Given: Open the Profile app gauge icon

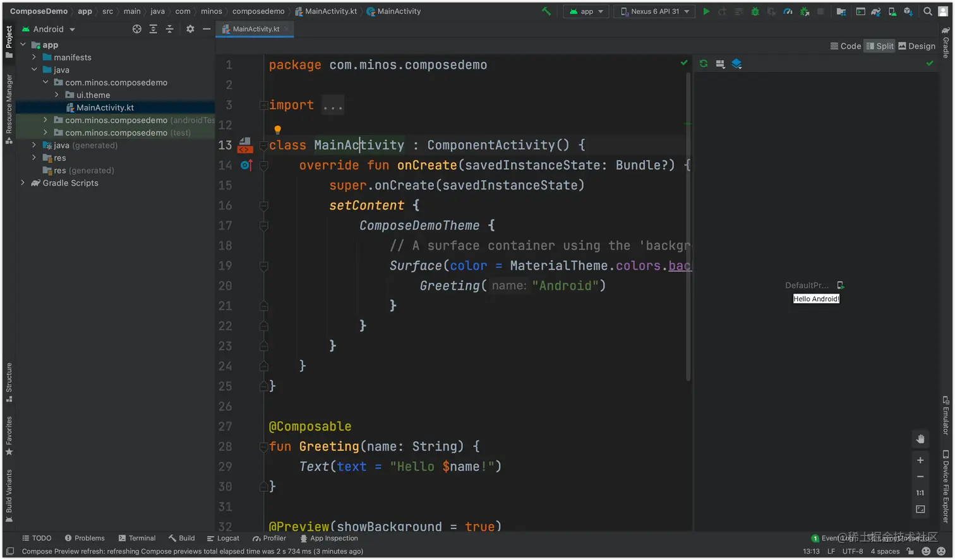Looking at the screenshot, I should click(788, 11).
